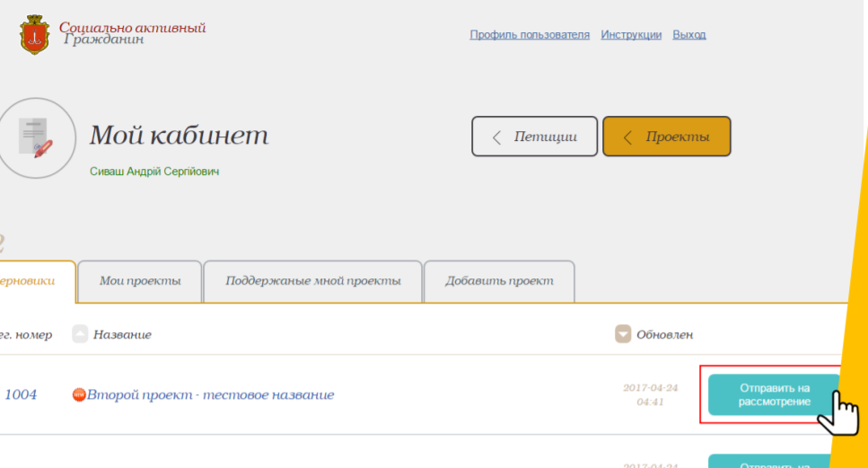Image resolution: width=868 pixels, height=468 pixels.
Task: Click the sort-descending arrow beside Обновлен
Action: pyautogui.click(x=623, y=334)
